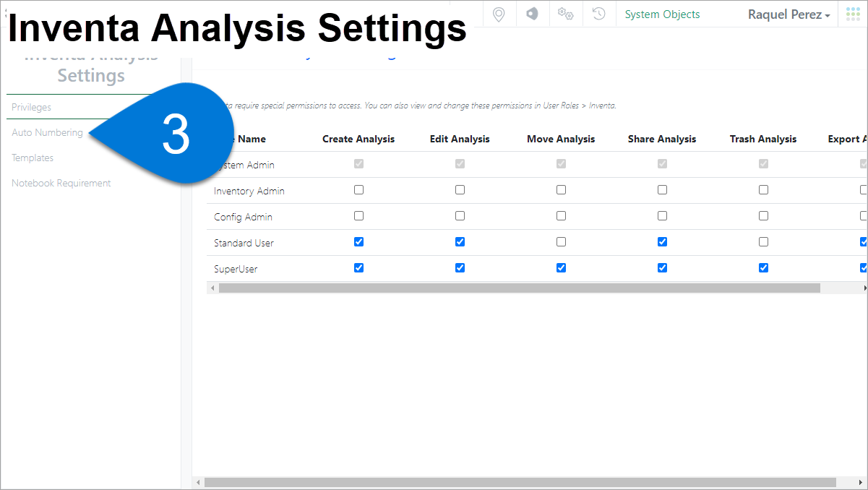Image resolution: width=868 pixels, height=490 pixels.
Task: Enable Share Analysis for Inventory Admin
Action: pos(662,190)
